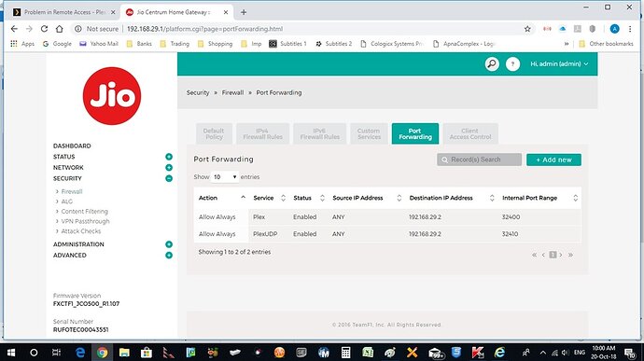
Task: Open Attack Checks in sidebar
Action: (80, 230)
